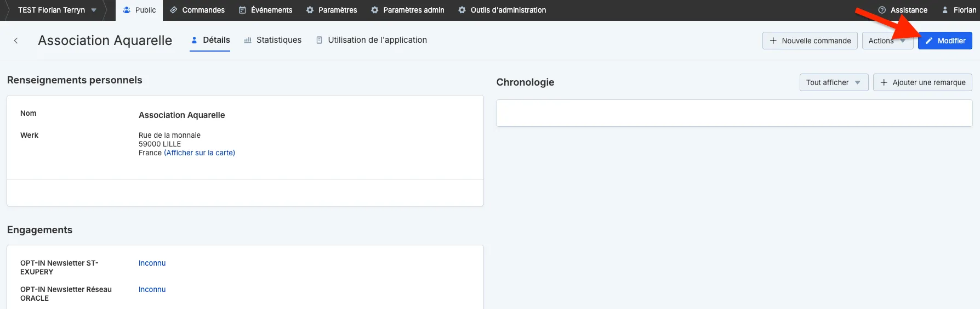Click the pencil icon in Modifier button
Image resolution: width=980 pixels, height=309 pixels.
click(929, 41)
